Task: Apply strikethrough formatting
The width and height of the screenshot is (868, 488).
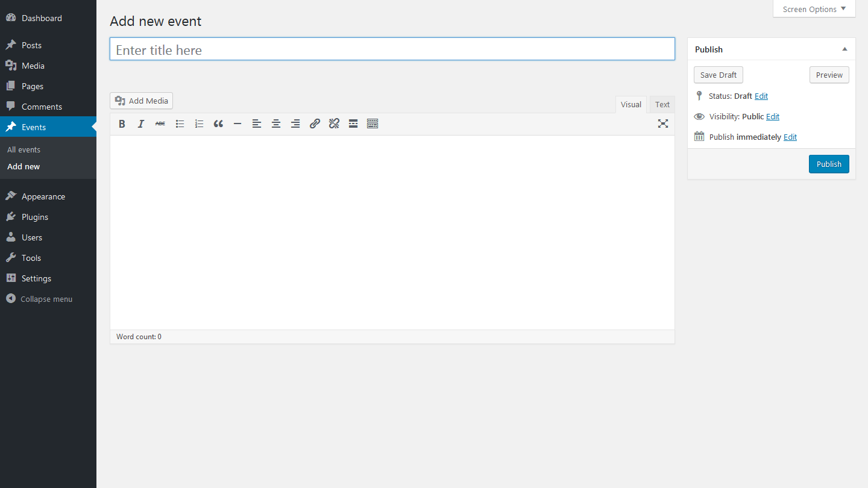Action: (x=160, y=124)
